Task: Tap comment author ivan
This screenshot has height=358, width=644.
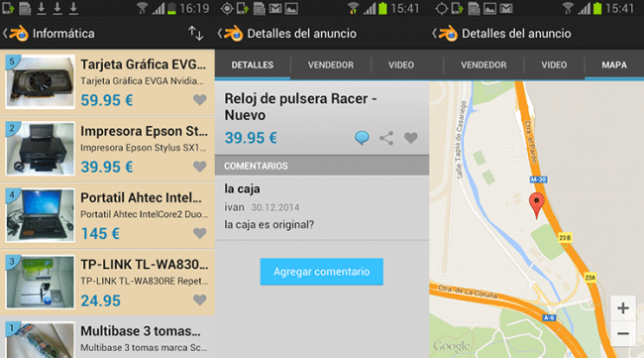Action: tap(234, 207)
